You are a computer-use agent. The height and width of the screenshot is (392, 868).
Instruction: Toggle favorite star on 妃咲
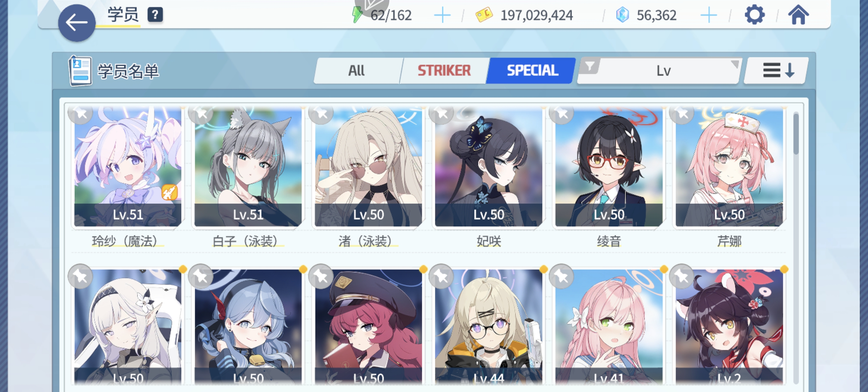(441, 113)
